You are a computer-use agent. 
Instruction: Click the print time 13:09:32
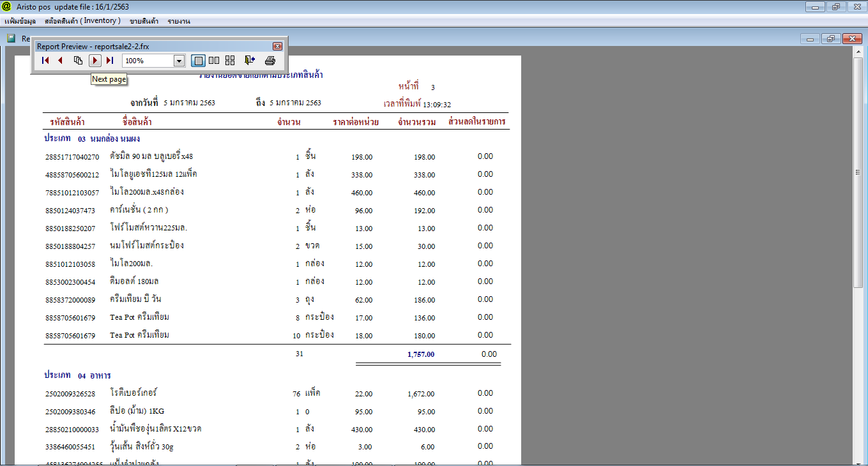[x=438, y=105]
